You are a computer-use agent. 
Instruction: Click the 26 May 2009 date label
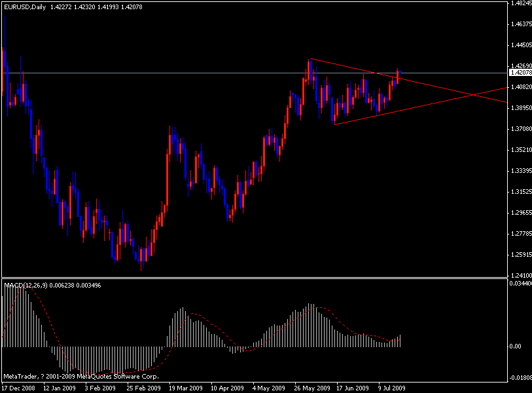click(311, 388)
